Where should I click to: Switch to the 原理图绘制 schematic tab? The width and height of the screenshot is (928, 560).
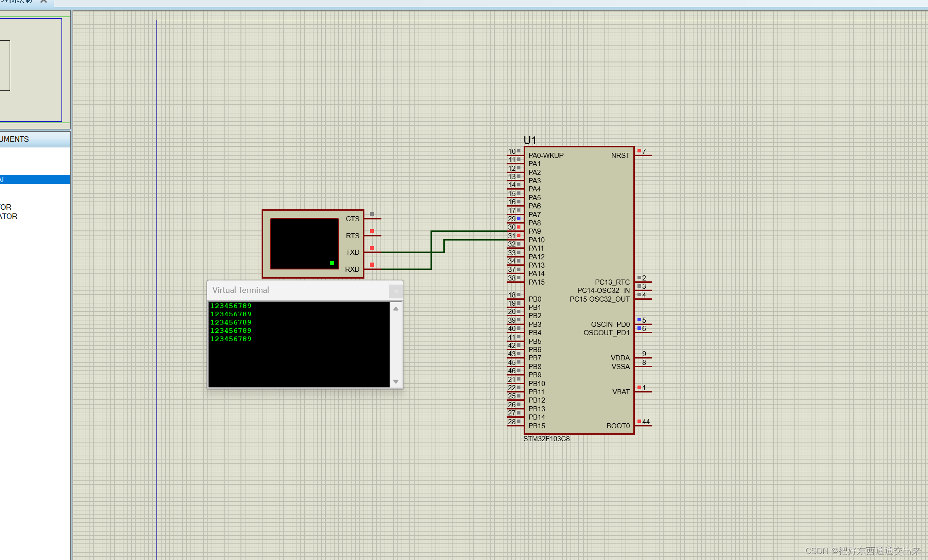pos(18,2)
